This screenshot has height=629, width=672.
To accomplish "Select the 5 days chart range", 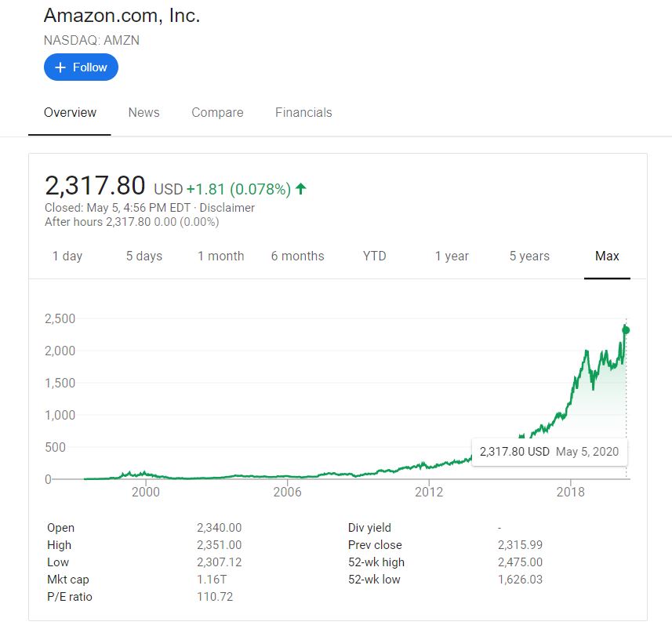I will point(144,256).
